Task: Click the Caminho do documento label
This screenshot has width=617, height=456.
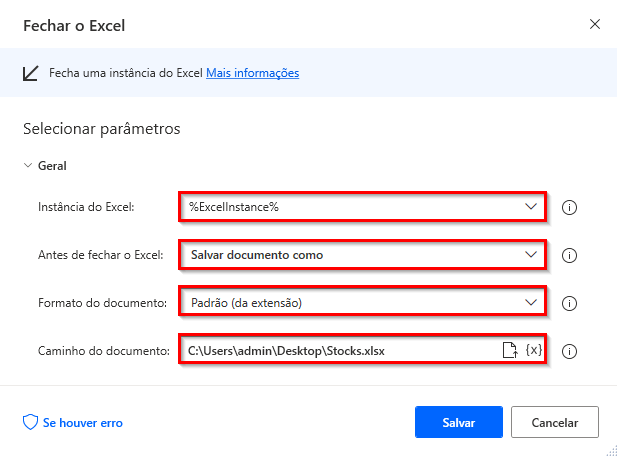Action: pyautogui.click(x=104, y=351)
